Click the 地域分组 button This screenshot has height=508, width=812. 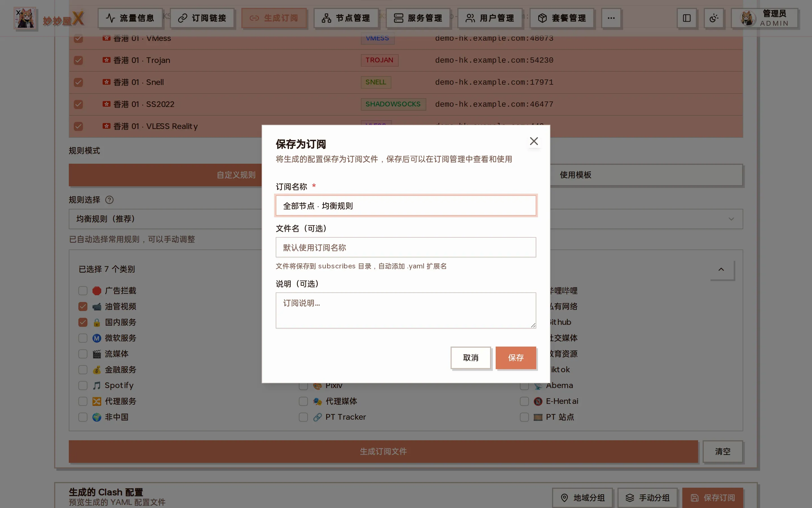[x=582, y=498]
